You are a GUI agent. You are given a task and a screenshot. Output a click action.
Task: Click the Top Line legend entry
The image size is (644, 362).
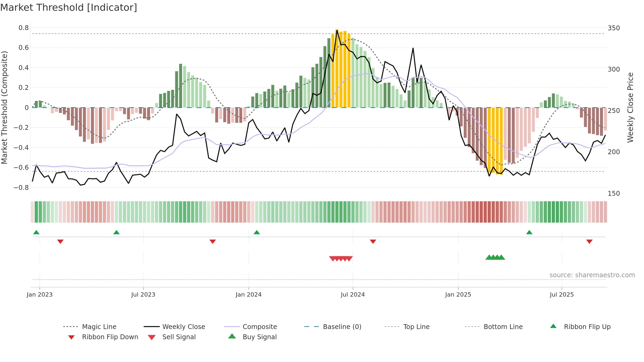(407, 327)
